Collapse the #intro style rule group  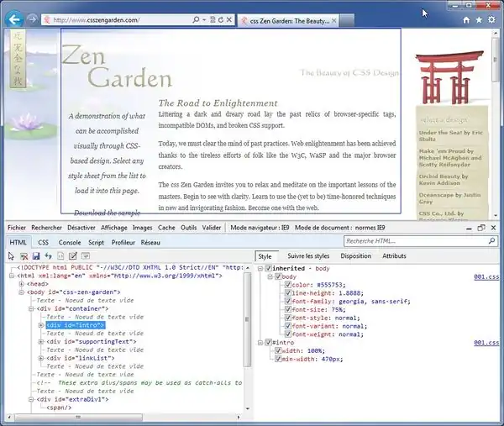(x=260, y=343)
